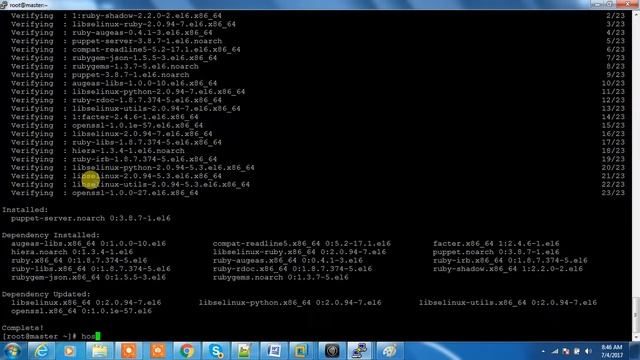The width and height of the screenshot is (640, 360).
Task: Open the clock showing 8:46 AM
Action: [x=611, y=351]
